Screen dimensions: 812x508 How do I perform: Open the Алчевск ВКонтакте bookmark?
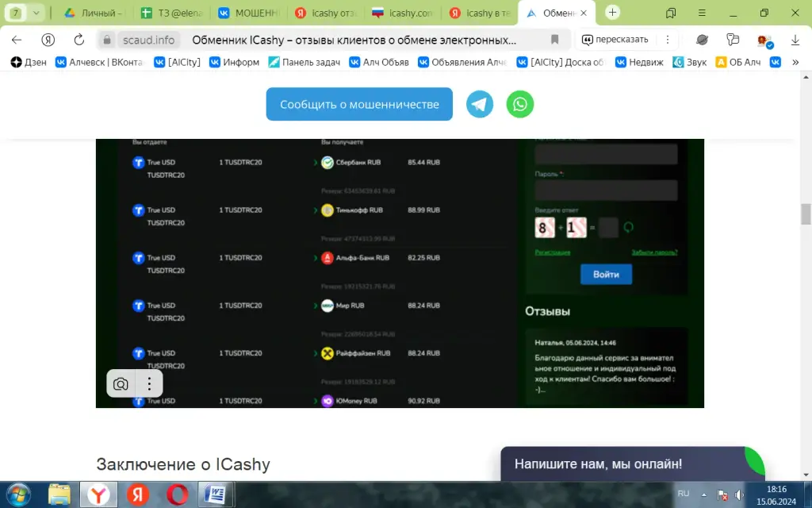click(x=99, y=62)
